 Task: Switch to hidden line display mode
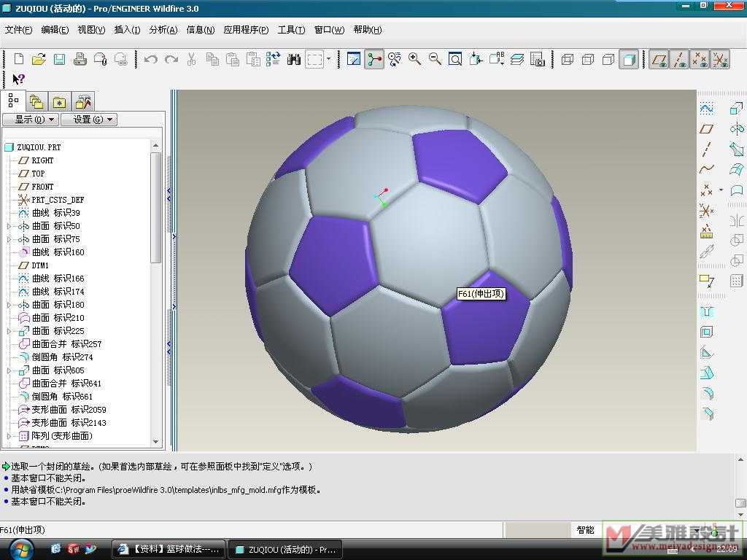588,60
